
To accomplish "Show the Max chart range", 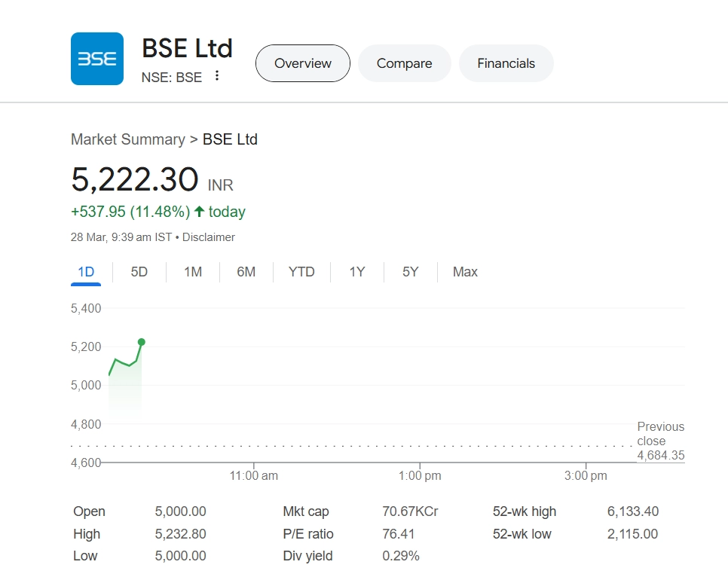I will pyautogui.click(x=465, y=272).
